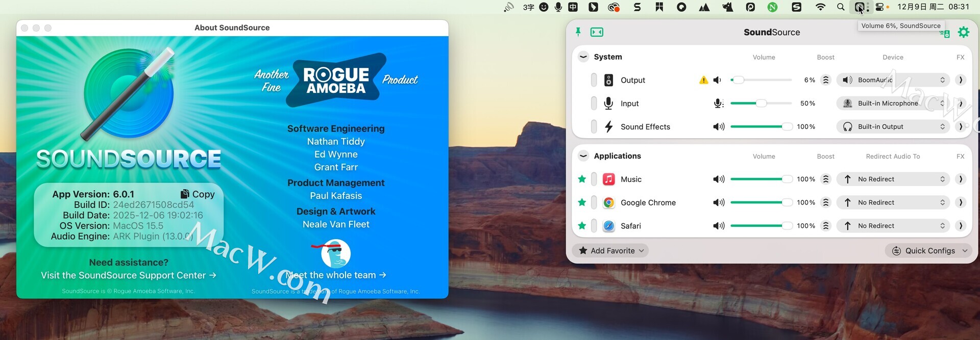
Task: Click the Output warning triangle icon
Action: [x=703, y=80]
